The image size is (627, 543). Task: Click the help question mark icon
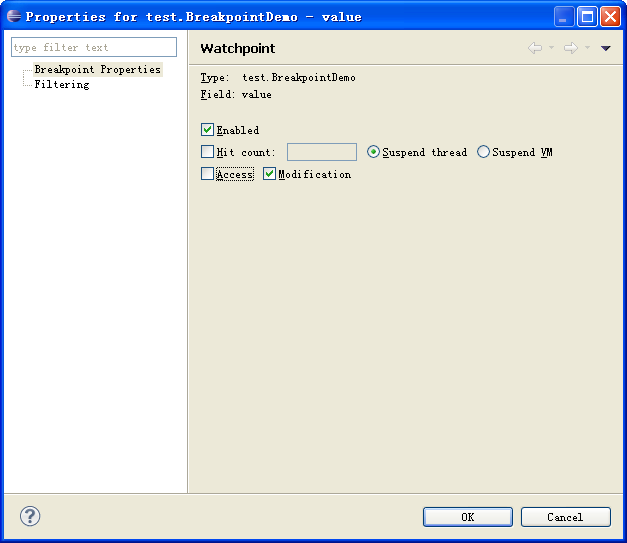coord(30,516)
